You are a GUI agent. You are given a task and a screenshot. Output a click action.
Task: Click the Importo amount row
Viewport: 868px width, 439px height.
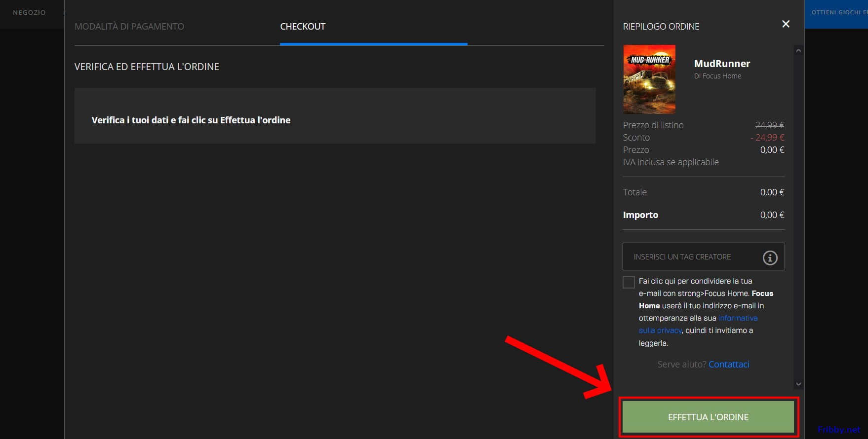(x=703, y=215)
